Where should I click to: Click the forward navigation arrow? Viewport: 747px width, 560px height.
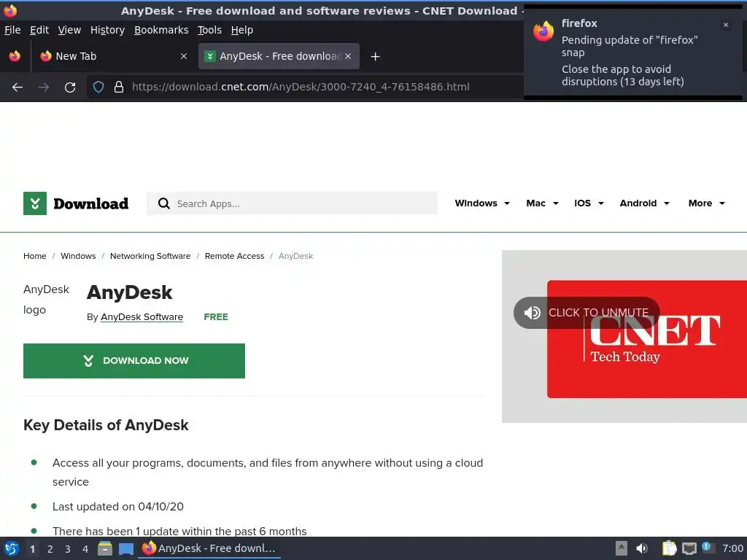click(x=44, y=87)
